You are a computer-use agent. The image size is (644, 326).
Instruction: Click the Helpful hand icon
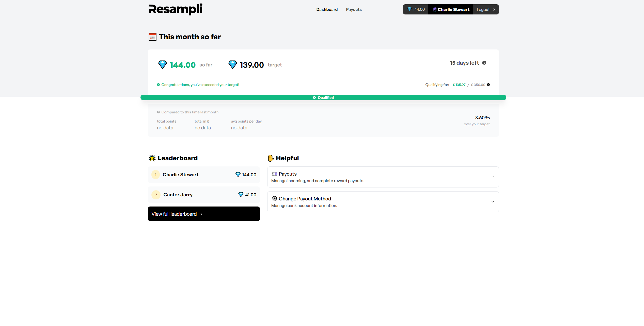[x=271, y=158]
